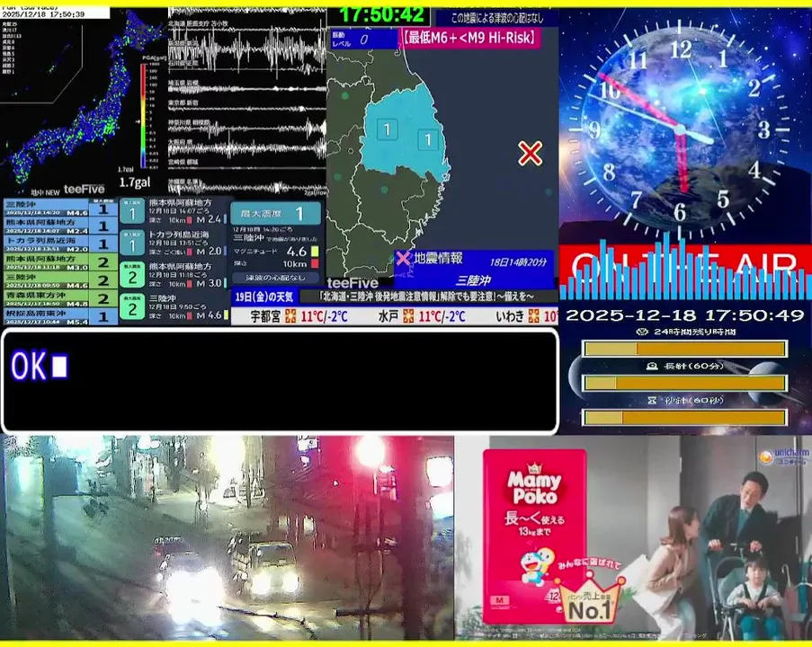Click the 水戸 11℃/-2℃ forecast
Viewport: 812px width, 647px height.
pos(422,315)
